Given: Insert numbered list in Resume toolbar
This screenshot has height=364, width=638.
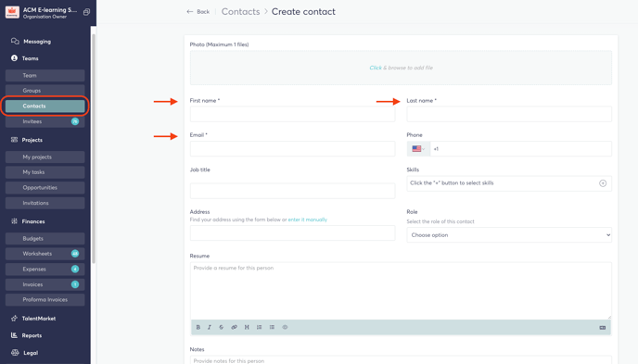Looking at the screenshot, I should [260, 327].
